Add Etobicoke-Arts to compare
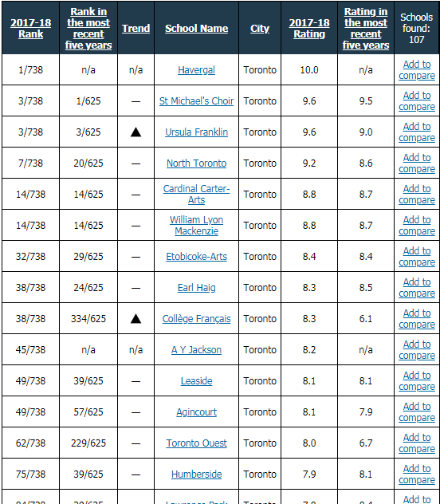 click(x=417, y=257)
